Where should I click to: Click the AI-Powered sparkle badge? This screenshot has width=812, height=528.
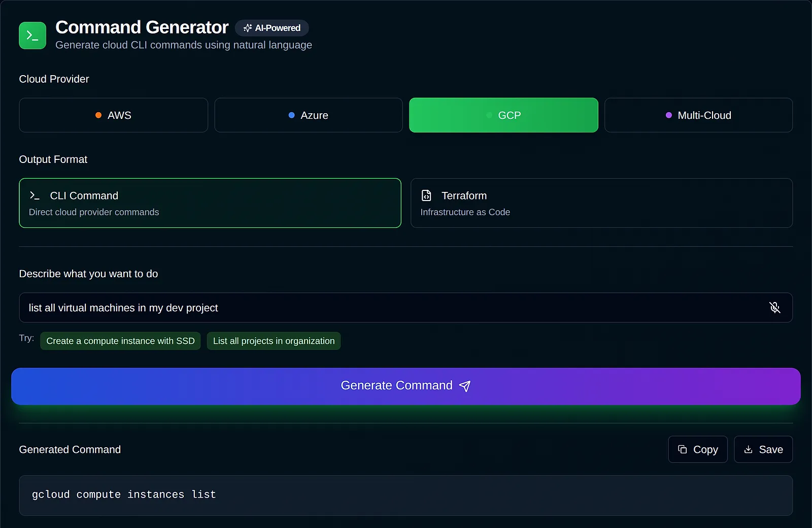[x=272, y=28]
